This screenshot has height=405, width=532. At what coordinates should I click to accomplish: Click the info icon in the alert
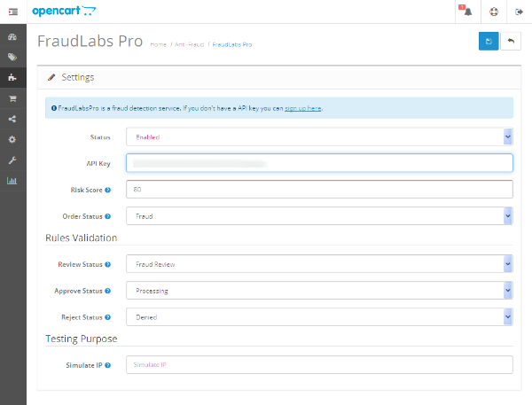pos(53,108)
